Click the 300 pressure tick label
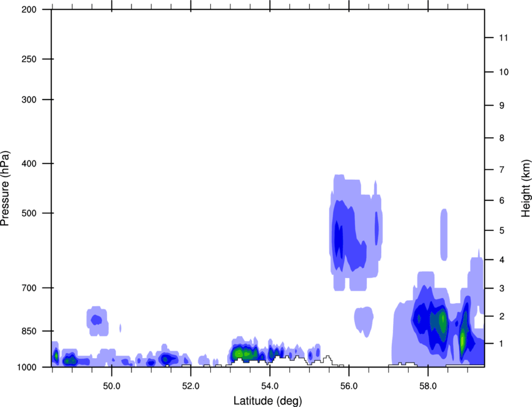Screen dimensions: 532x407 tap(29, 100)
